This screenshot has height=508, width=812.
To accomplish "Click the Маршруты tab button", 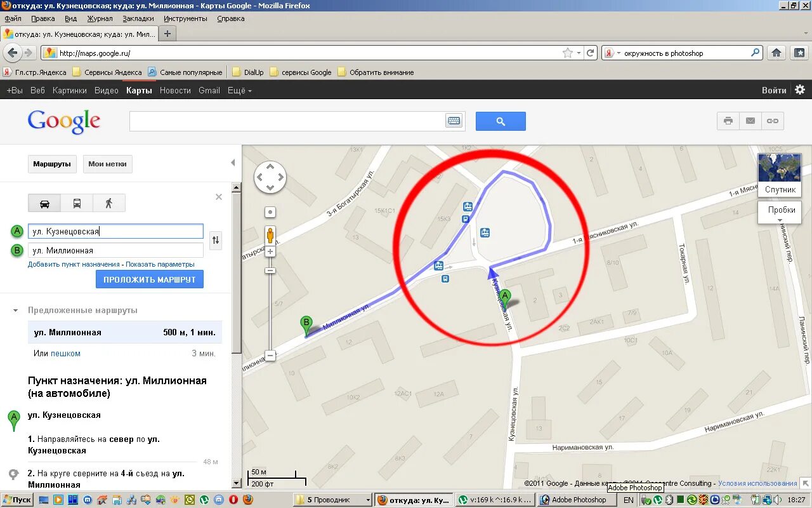I will click(x=52, y=164).
